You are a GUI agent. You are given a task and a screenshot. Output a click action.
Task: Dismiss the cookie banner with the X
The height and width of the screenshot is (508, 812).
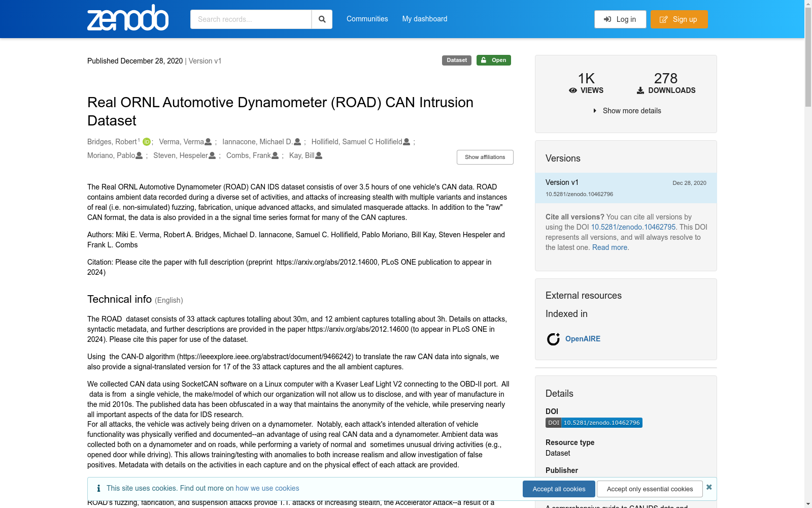pyautogui.click(x=709, y=487)
